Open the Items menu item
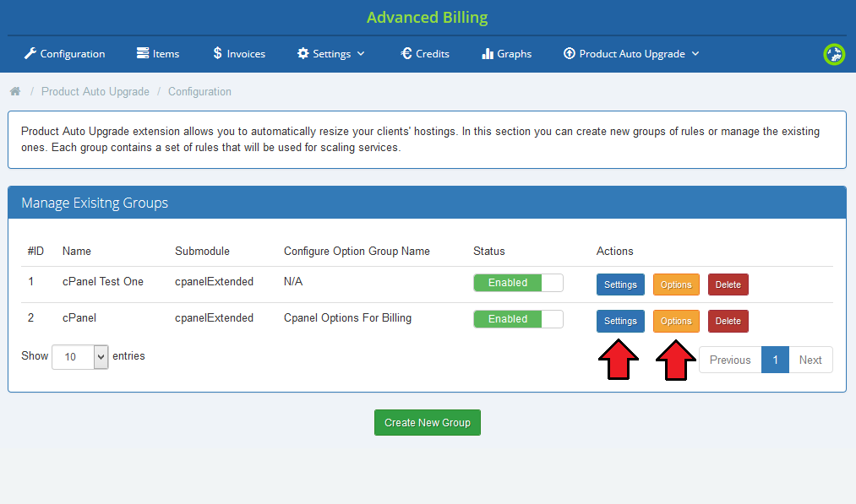The height and width of the screenshot is (504, 856). (x=158, y=53)
